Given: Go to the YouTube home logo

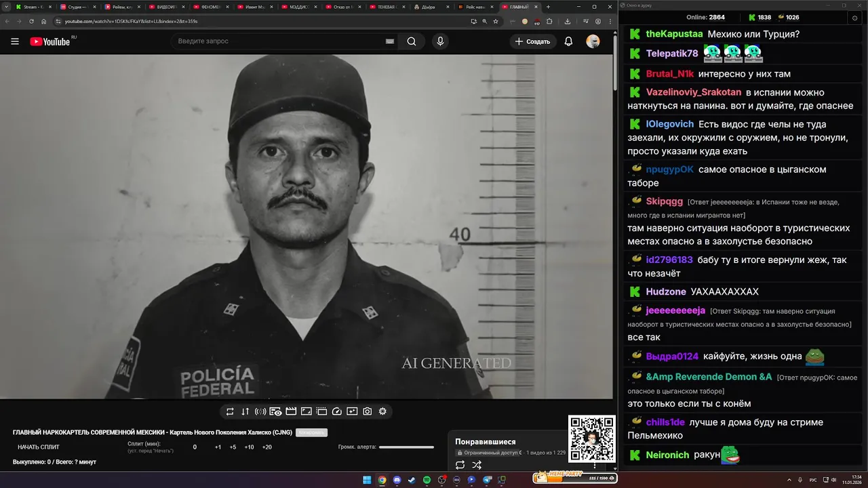Looking at the screenshot, I should (50, 41).
